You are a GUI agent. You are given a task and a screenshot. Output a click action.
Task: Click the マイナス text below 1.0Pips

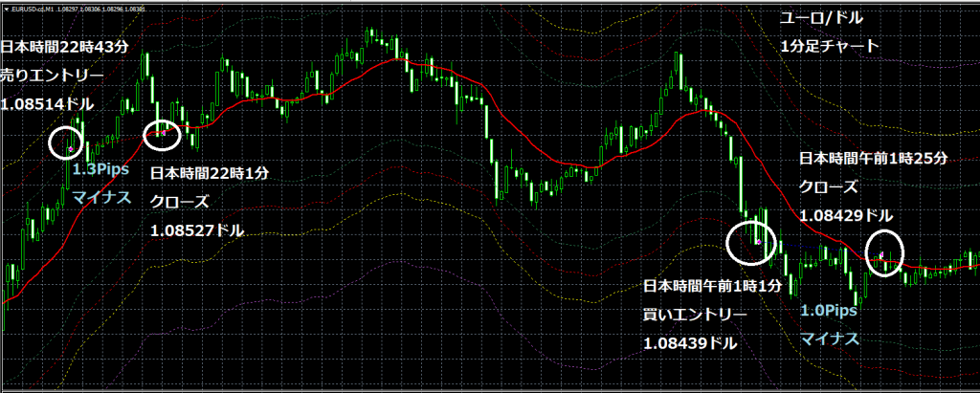tap(829, 338)
